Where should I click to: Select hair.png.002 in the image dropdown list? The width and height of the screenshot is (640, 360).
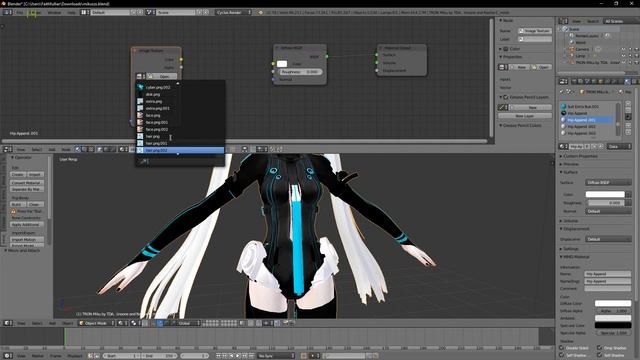point(180,150)
